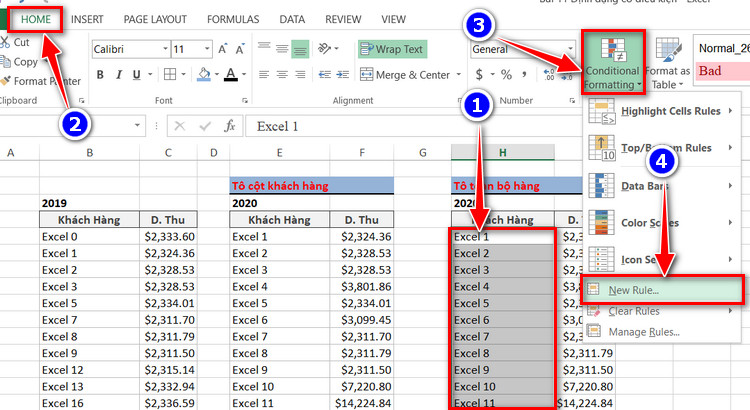Open the Name Box dropdown arrow

tap(137, 126)
